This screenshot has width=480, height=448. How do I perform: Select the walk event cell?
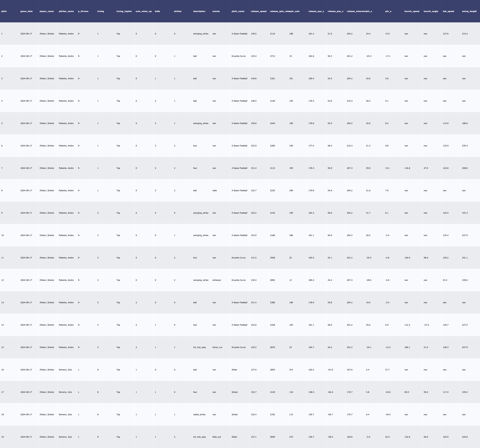click(x=215, y=191)
